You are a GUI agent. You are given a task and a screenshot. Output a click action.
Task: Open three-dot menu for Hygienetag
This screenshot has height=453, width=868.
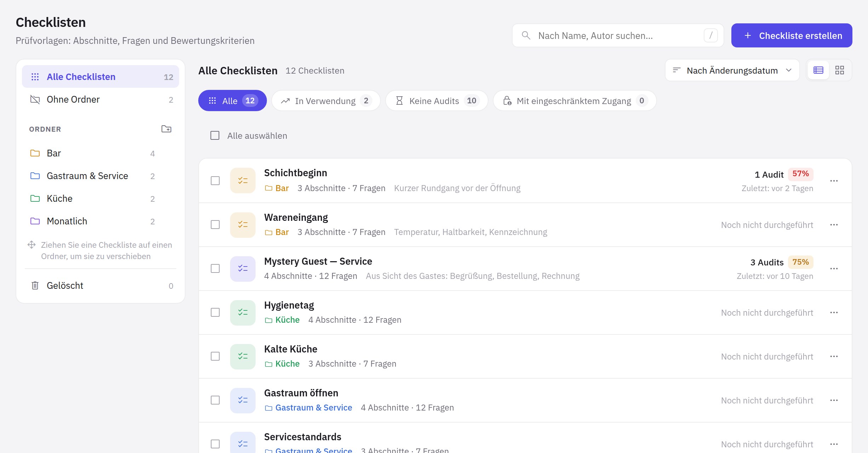coord(834,312)
